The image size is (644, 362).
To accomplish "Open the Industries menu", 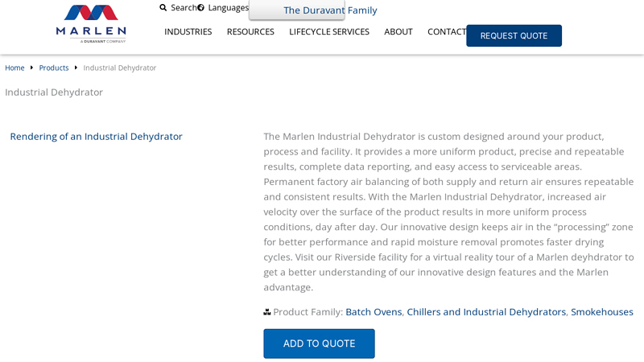I will tap(188, 32).
